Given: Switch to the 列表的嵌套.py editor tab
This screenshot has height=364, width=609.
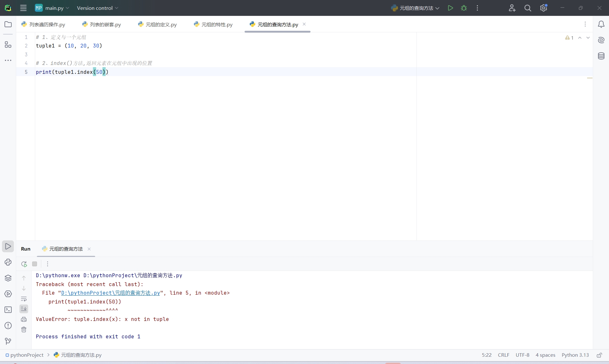Looking at the screenshot, I should pos(105,24).
